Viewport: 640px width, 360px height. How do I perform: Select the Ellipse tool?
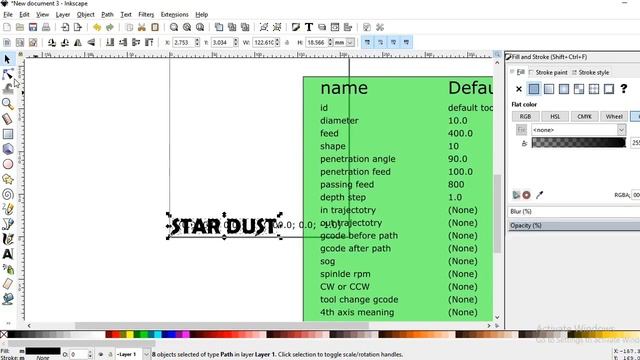[x=7, y=164]
